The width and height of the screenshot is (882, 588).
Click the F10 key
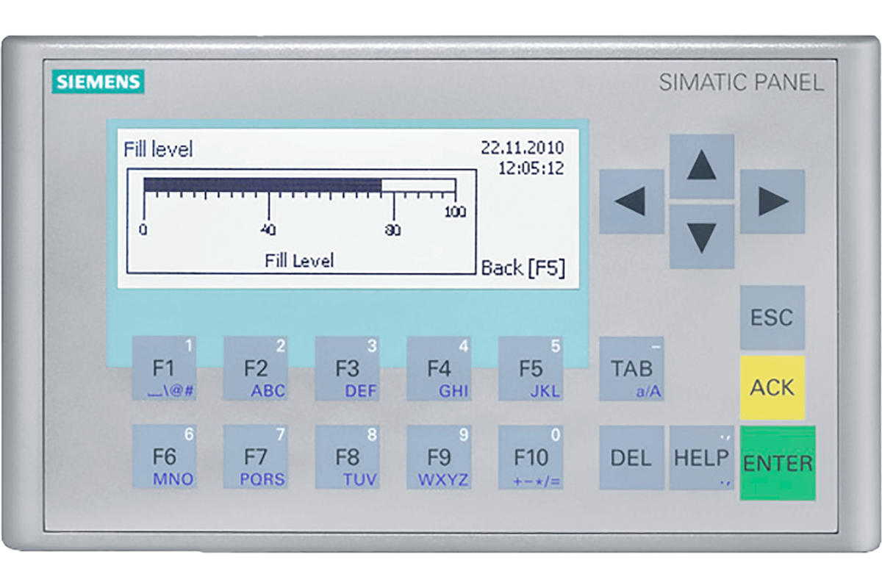click(531, 457)
